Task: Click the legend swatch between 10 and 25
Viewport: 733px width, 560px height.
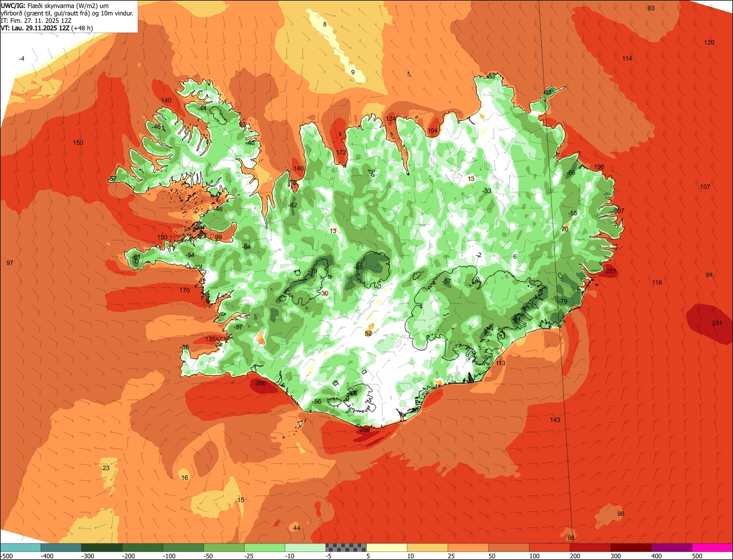Action: [x=427, y=547]
